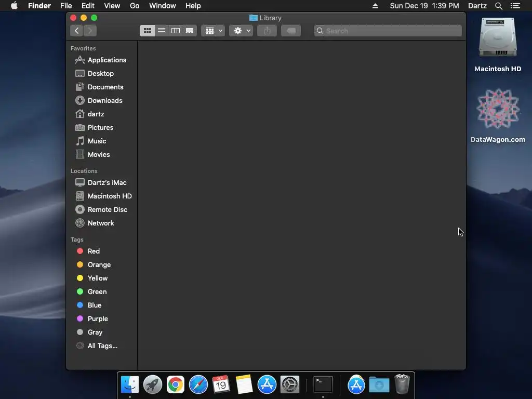Viewport: 532px width, 399px height.
Task: Switch Finder to gallery view
Action: click(190, 31)
